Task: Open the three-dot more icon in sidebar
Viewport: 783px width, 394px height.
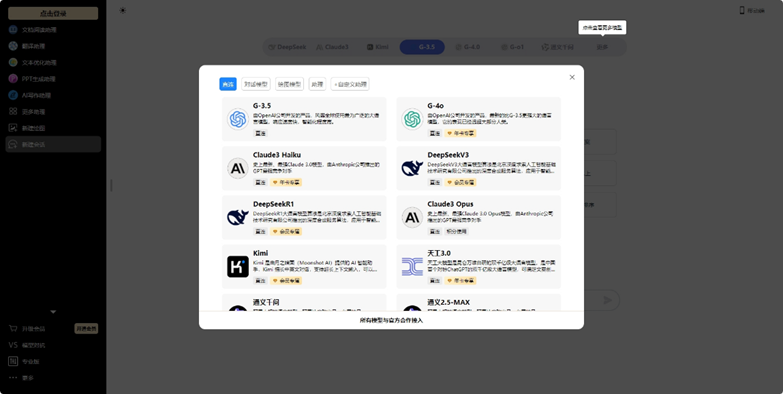Action: tap(13, 378)
